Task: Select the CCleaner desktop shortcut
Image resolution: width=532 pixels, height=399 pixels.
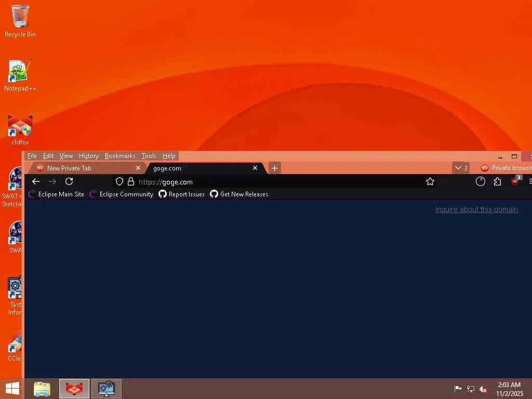Action: click(x=15, y=345)
